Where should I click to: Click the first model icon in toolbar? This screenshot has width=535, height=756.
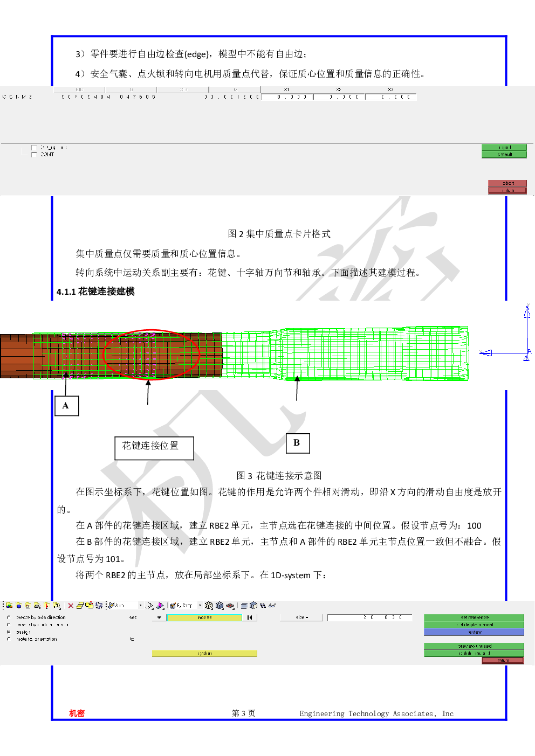click(x=9, y=606)
